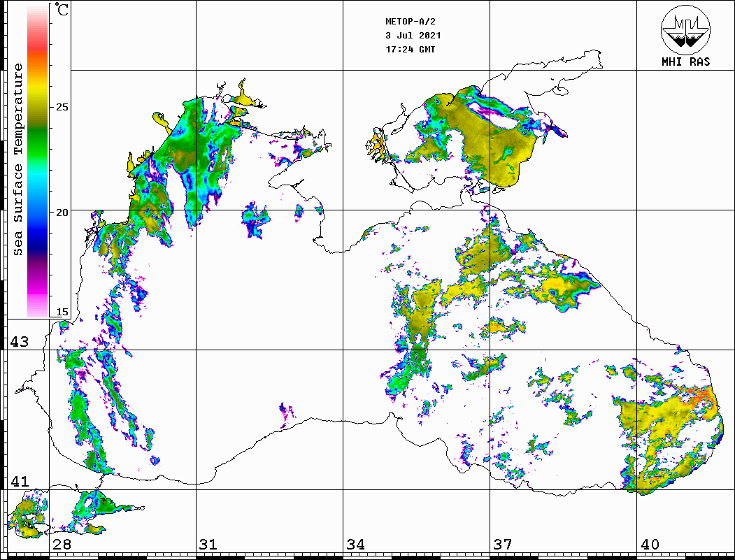The width and height of the screenshot is (735, 560).
Task: Click the 15 value on temperature scale
Action: coord(62,312)
